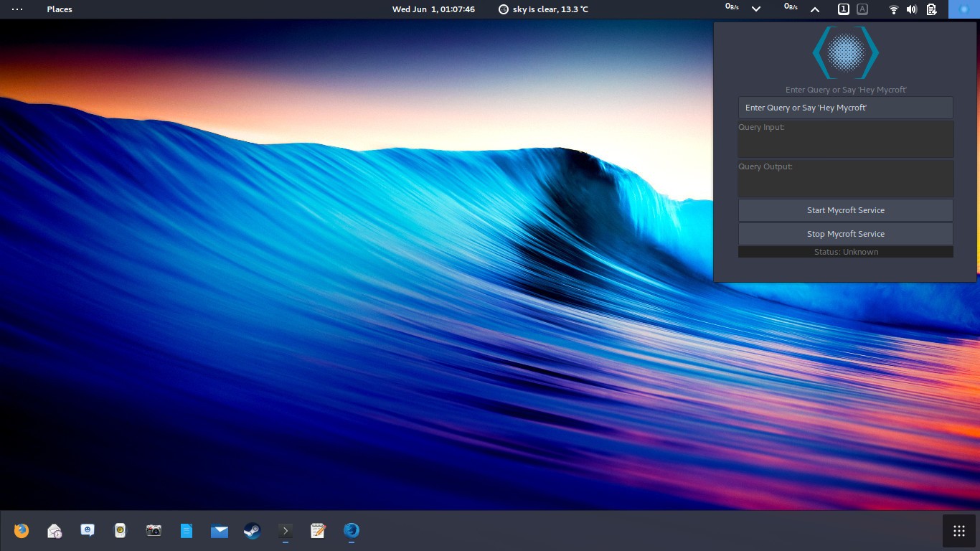
Task: Click Start Mycroft Service button
Action: 846,210
